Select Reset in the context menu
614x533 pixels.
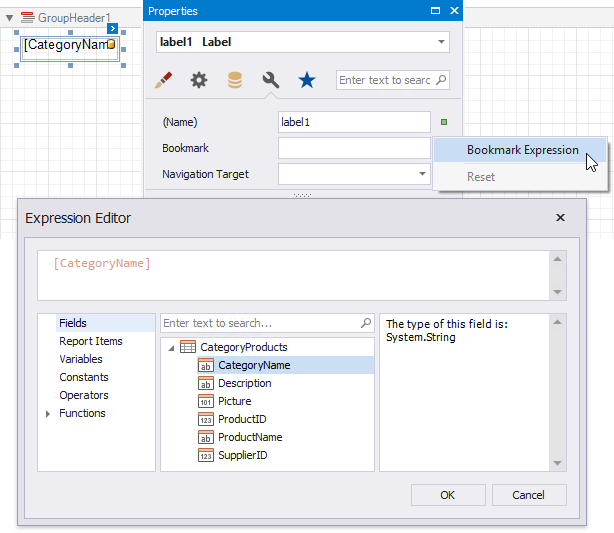tap(481, 177)
